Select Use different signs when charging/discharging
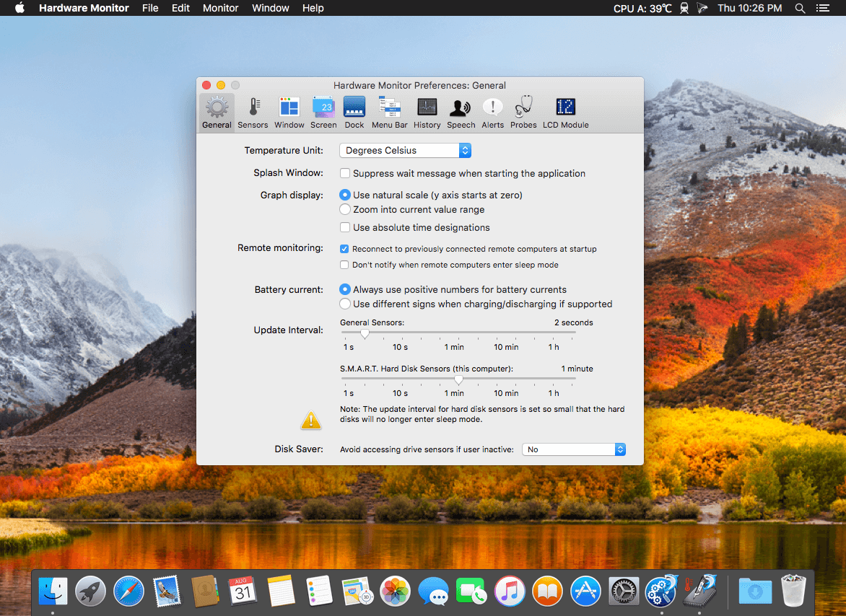 pos(345,304)
